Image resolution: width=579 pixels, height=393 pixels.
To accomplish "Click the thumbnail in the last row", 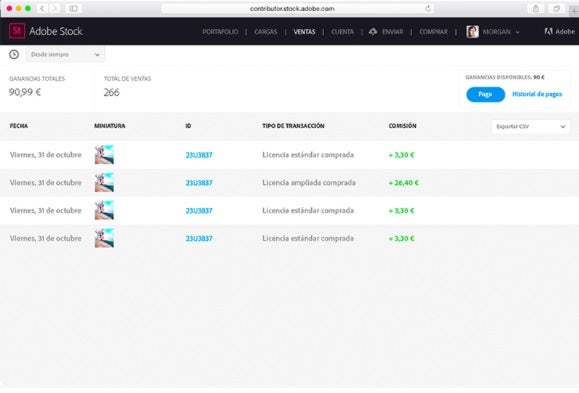I will pos(104,238).
